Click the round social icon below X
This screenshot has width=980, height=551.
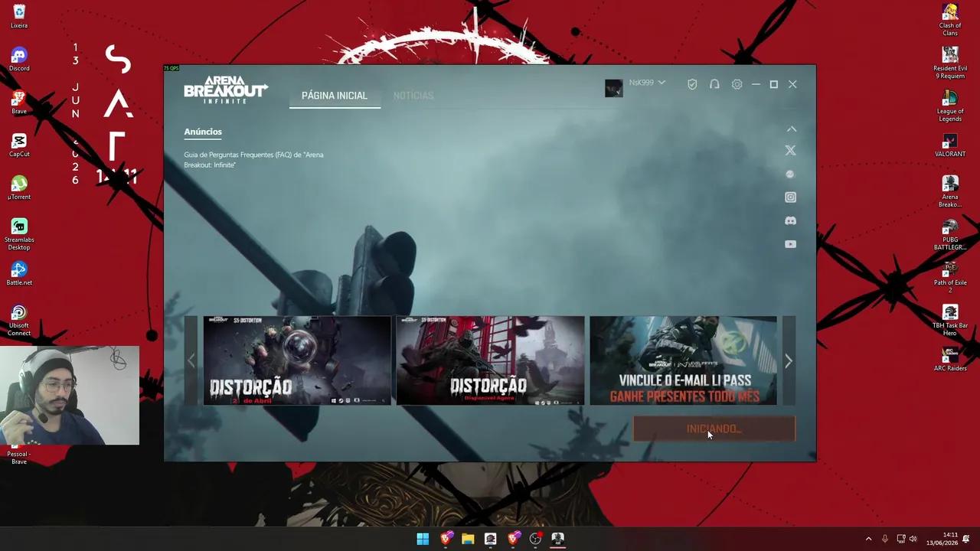pyautogui.click(x=790, y=174)
